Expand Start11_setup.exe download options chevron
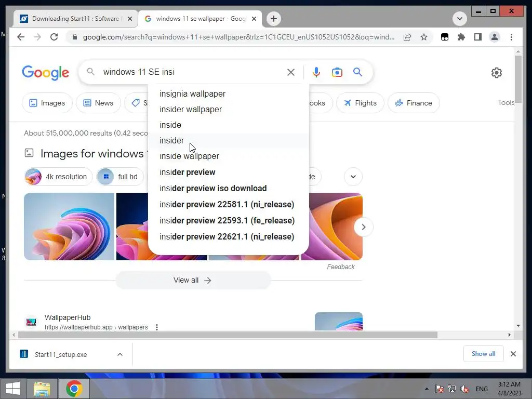This screenshot has width=532, height=399. (120, 354)
